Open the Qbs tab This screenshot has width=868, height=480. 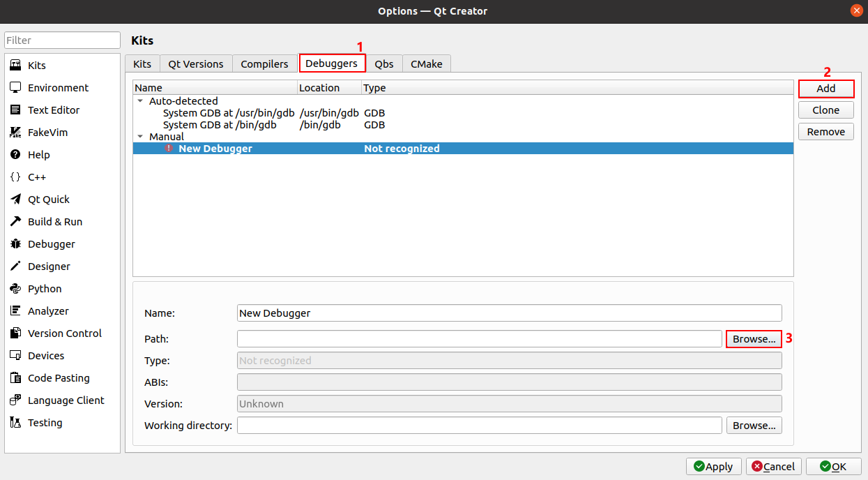pos(384,63)
